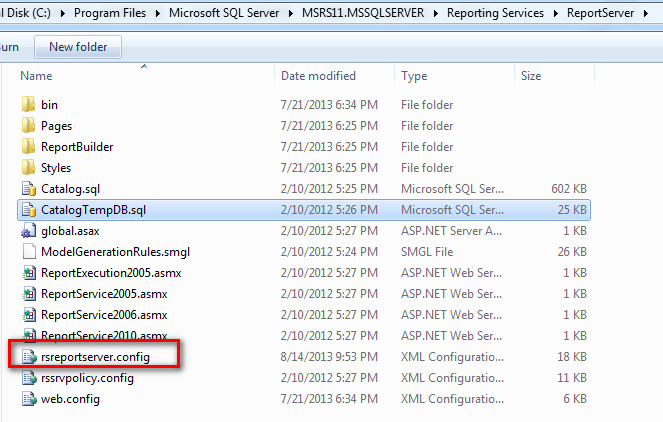Click the 8/14/2013 9:53 PM date cell
663x422 pixels.
coord(329,357)
